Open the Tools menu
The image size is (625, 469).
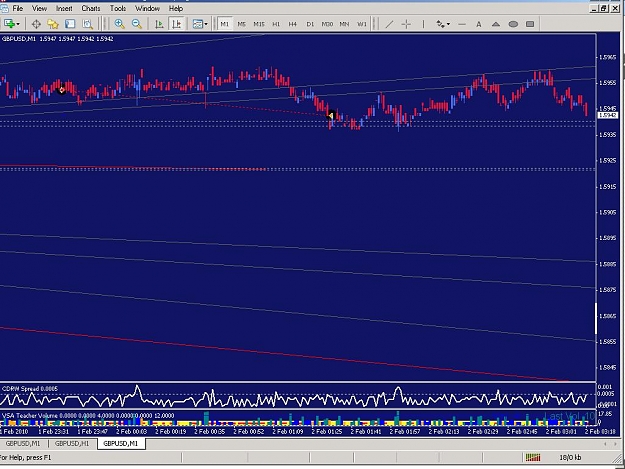(118, 8)
